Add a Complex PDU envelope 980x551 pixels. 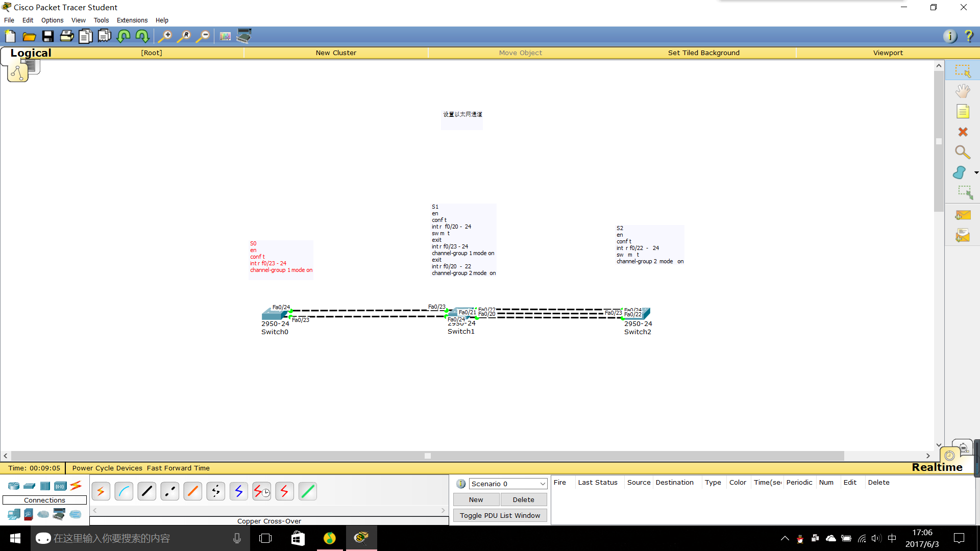coord(963,236)
